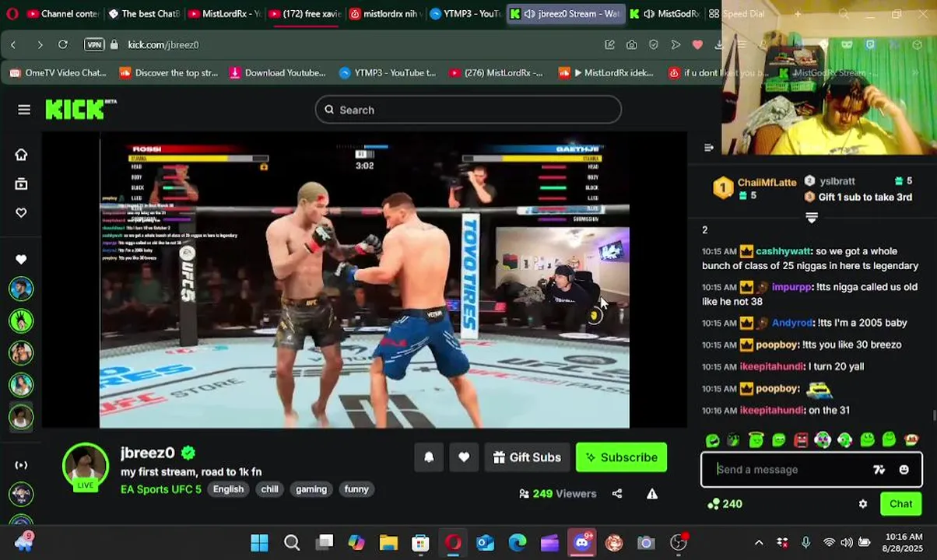Go back in the browser
This screenshot has width=937, height=560.
13,45
